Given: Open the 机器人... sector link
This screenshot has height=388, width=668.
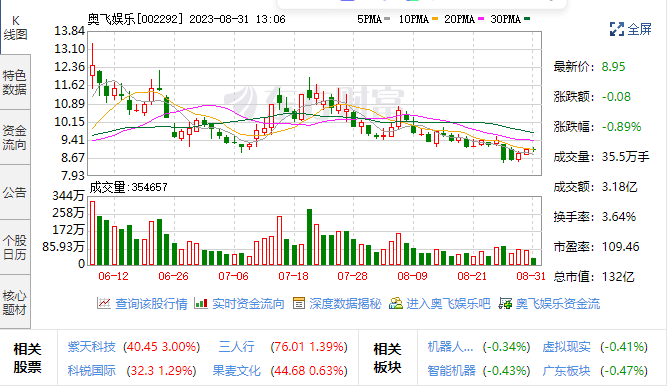Looking at the screenshot, I should pyautogui.click(x=450, y=347).
